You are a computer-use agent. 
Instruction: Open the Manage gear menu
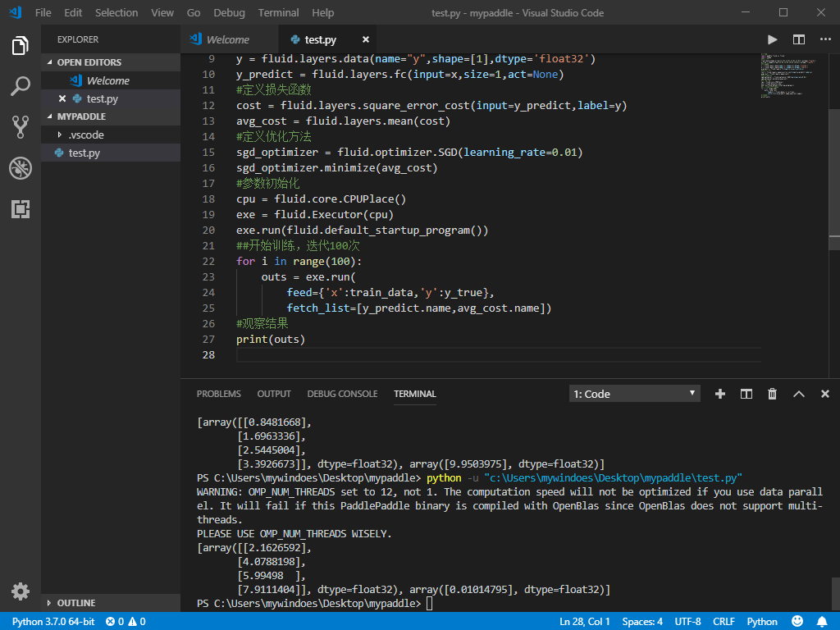tap(21, 591)
